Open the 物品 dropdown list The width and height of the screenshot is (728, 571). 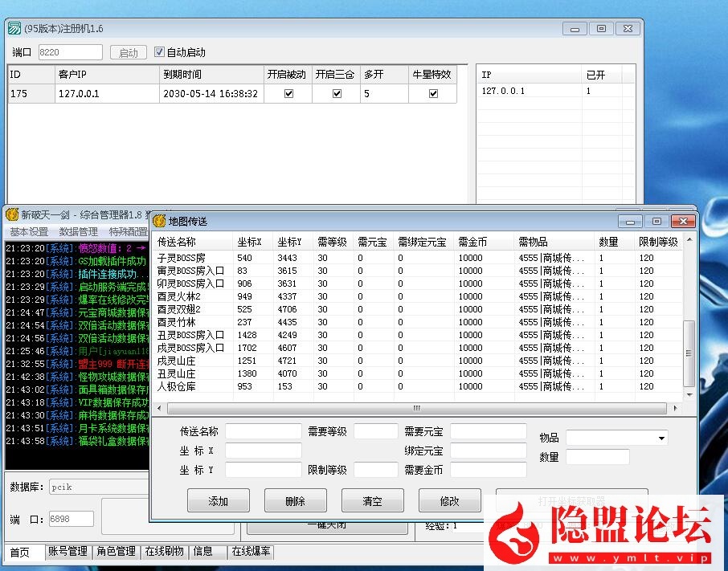click(x=661, y=438)
